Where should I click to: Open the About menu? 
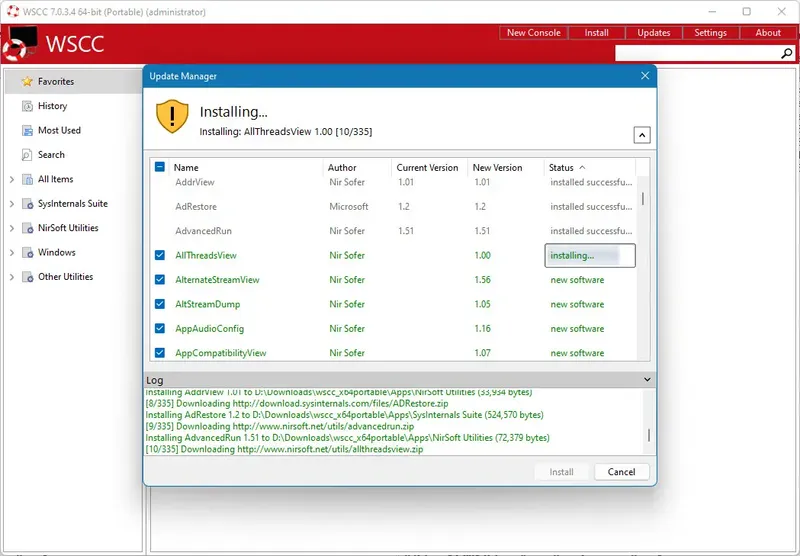(x=768, y=33)
